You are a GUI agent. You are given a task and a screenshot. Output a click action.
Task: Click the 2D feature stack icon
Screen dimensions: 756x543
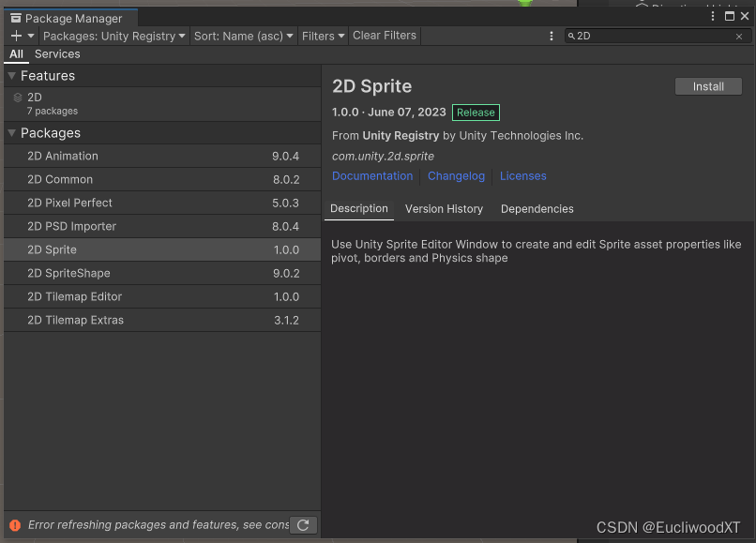tap(18, 98)
